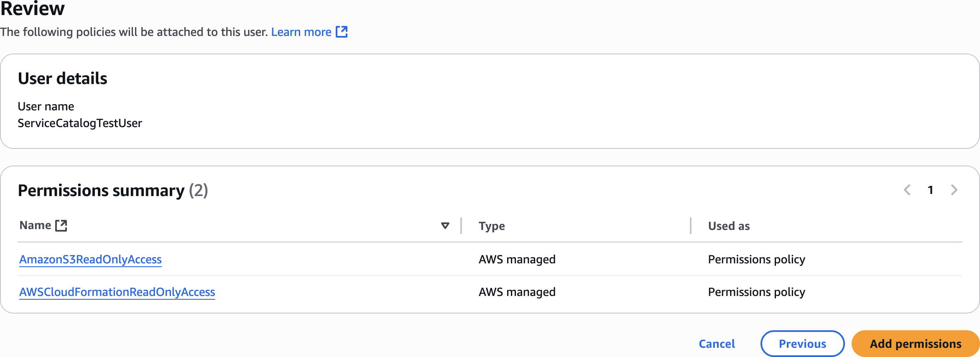Image resolution: width=980 pixels, height=357 pixels.
Task: Go to next page of permissions
Action: [954, 190]
